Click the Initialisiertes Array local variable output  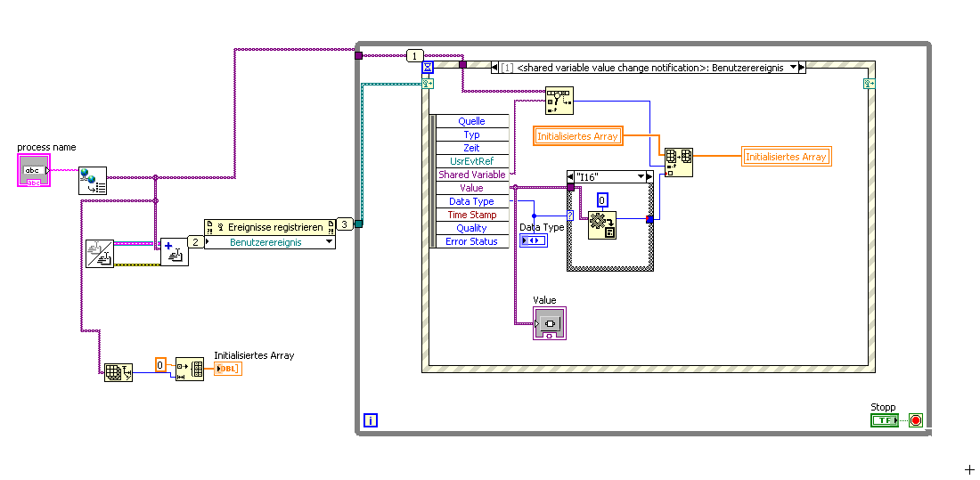pos(786,157)
